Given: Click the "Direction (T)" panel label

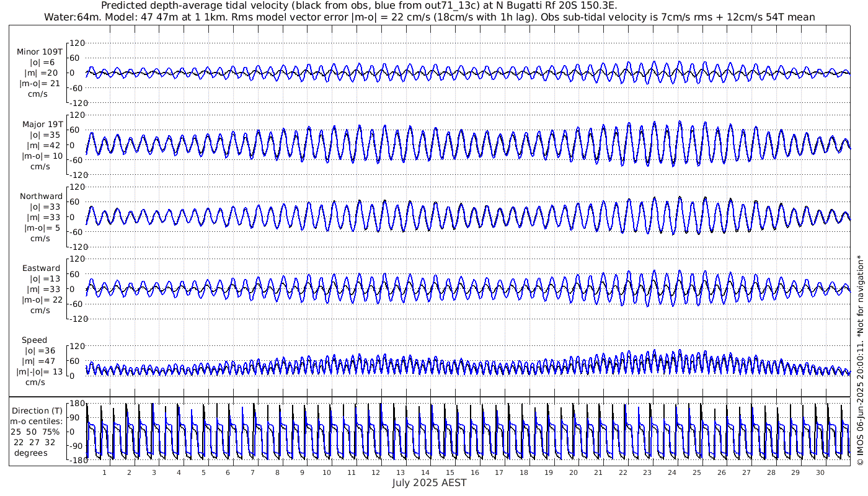Looking at the screenshot, I should [x=37, y=410].
